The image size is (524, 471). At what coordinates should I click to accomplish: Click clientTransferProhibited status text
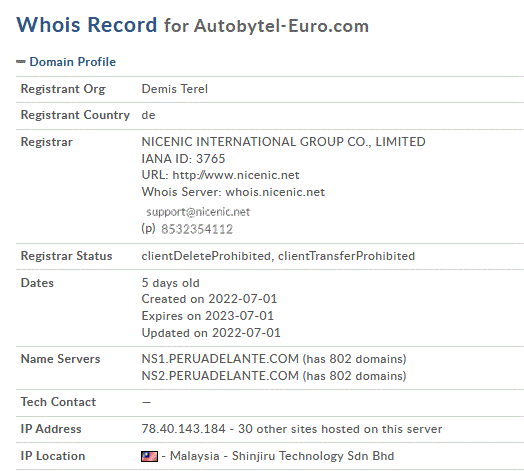pos(346,256)
